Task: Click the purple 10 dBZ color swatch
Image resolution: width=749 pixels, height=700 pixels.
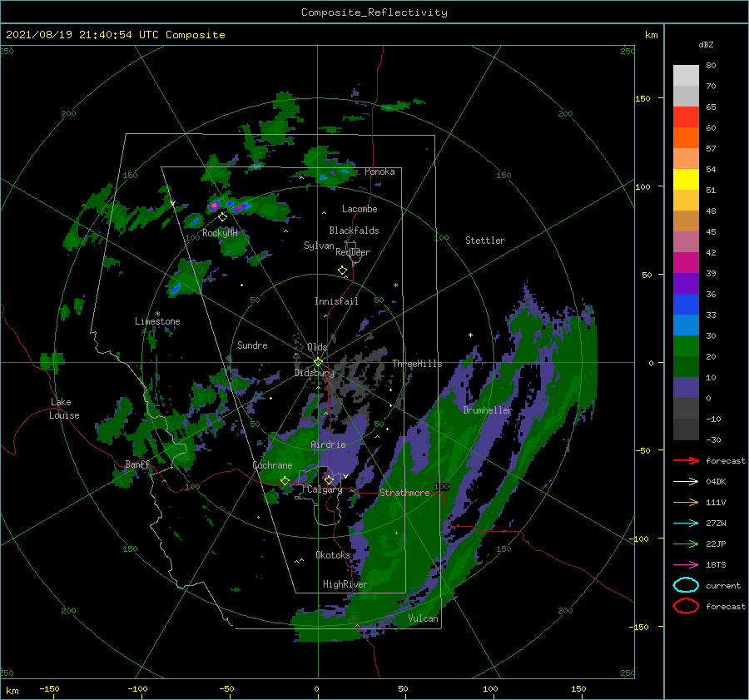Action: click(686, 387)
